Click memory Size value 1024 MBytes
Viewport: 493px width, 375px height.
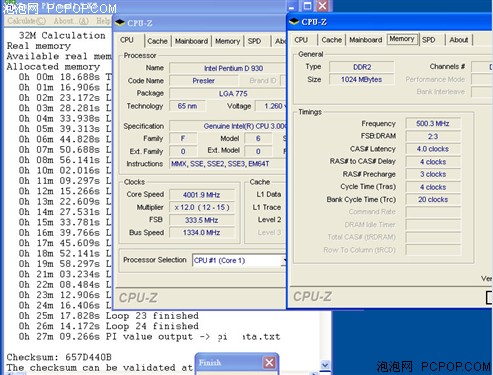[x=362, y=79]
